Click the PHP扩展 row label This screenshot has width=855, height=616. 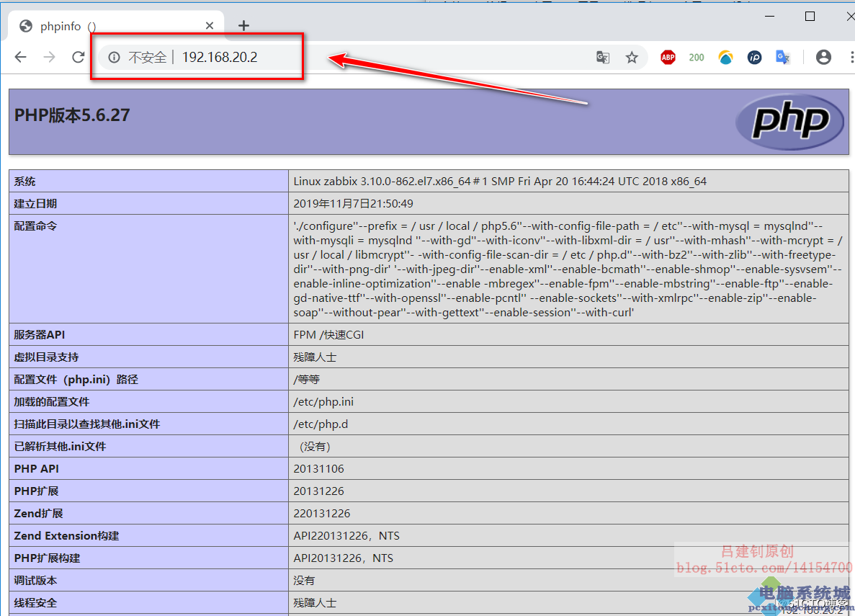[x=36, y=491]
